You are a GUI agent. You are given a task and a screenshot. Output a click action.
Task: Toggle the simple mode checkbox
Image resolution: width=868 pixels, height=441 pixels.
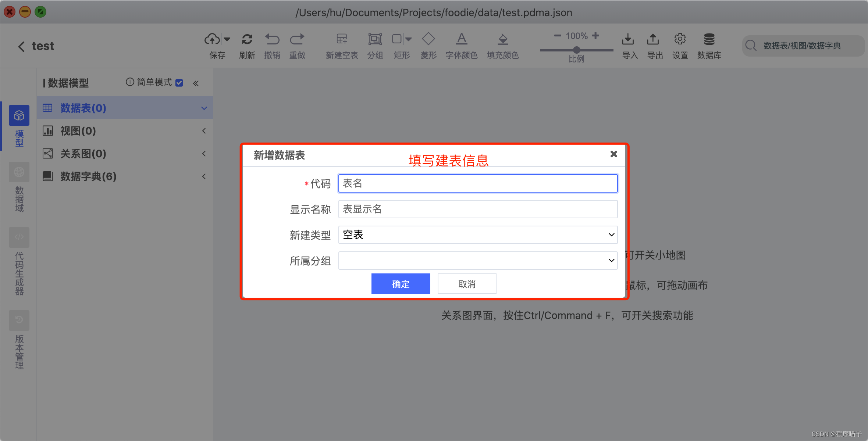pyautogui.click(x=179, y=83)
